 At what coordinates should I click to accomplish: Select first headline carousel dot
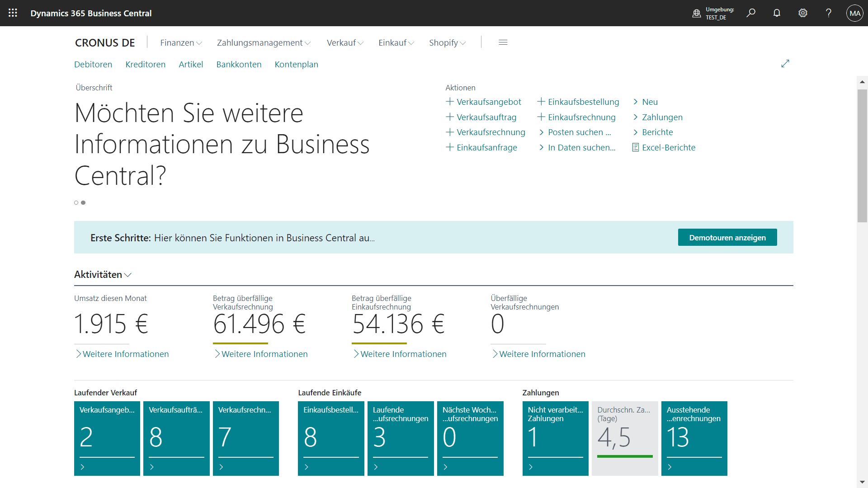pos(76,202)
